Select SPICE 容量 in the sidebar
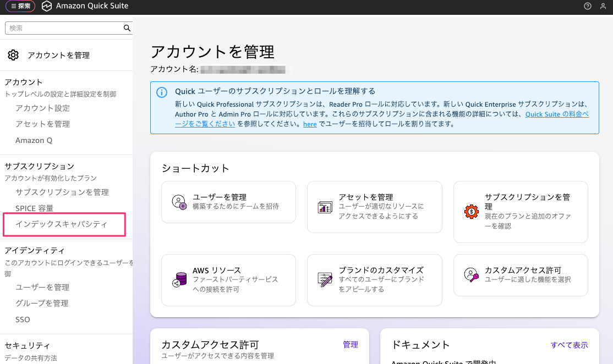 [x=34, y=208]
